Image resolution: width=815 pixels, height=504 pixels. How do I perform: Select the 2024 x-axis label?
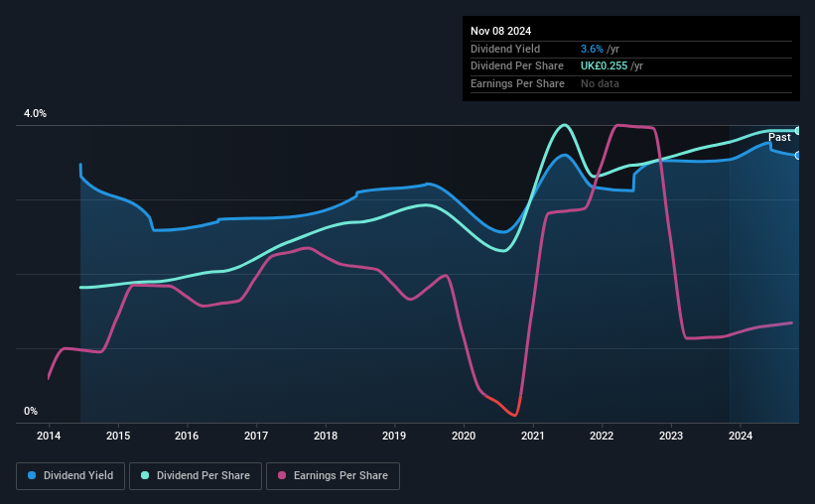click(741, 436)
